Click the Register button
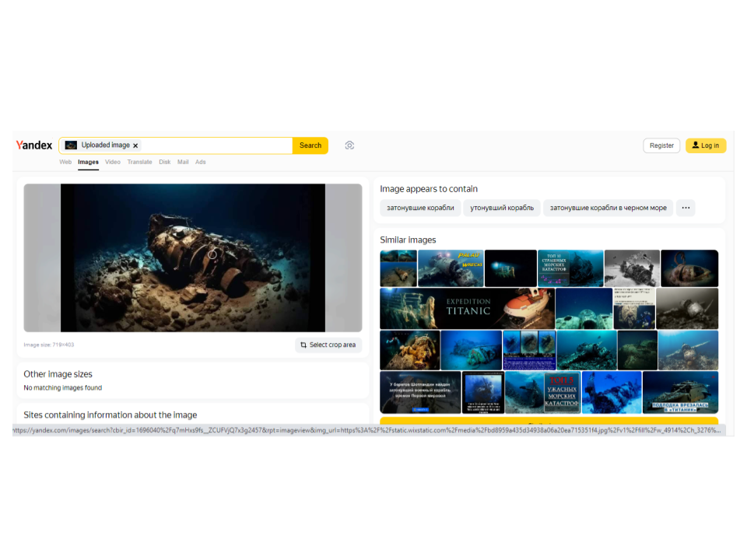This screenshot has width=747, height=560. (x=661, y=145)
